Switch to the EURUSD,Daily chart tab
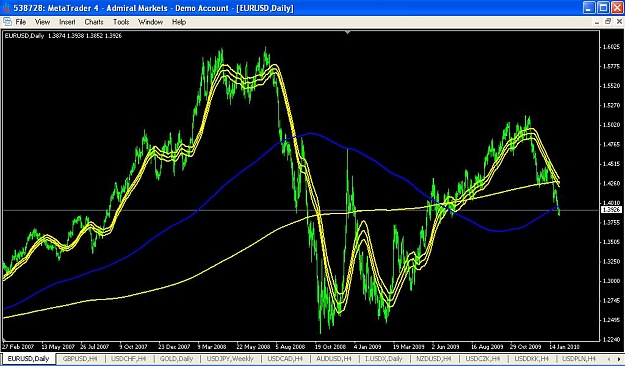The width and height of the screenshot is (625, 366). (x=29, y=358)
